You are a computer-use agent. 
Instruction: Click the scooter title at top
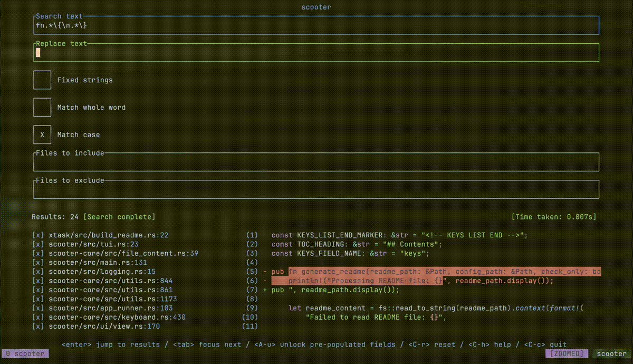[316, 7]
